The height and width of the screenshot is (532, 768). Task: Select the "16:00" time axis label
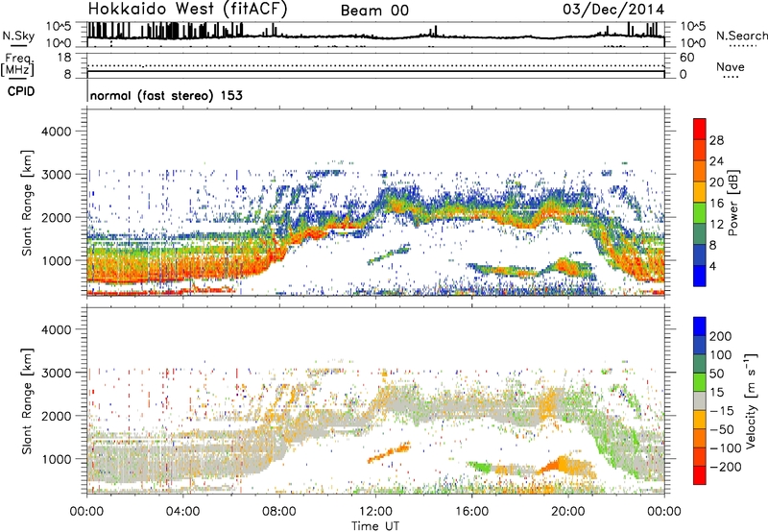click(471, 512)
